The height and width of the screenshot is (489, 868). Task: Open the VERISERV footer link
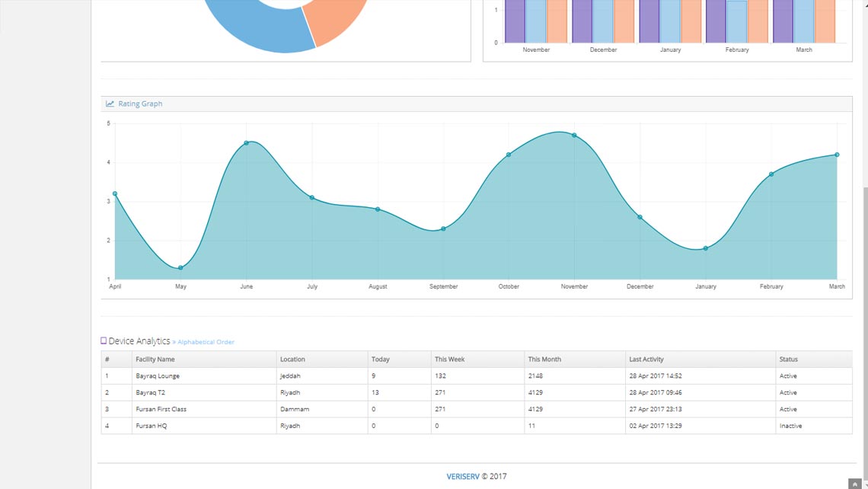point(463,477)
